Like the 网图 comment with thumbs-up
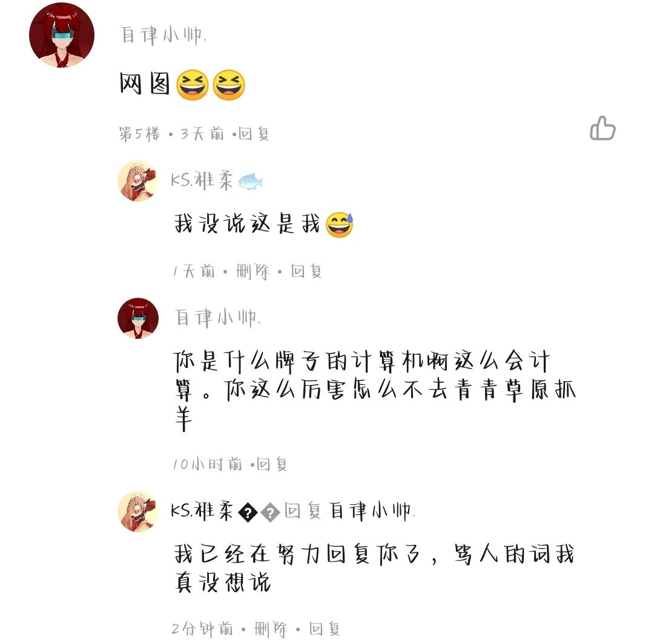This screenshot has height=644, width=654. pyautogui.click(x=603, y=128)
